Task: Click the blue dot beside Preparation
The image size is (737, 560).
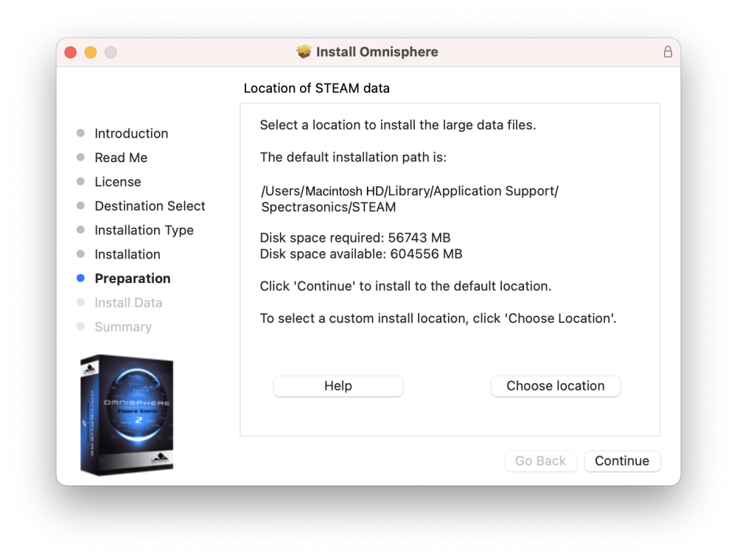Action: [x=80, y=278]
